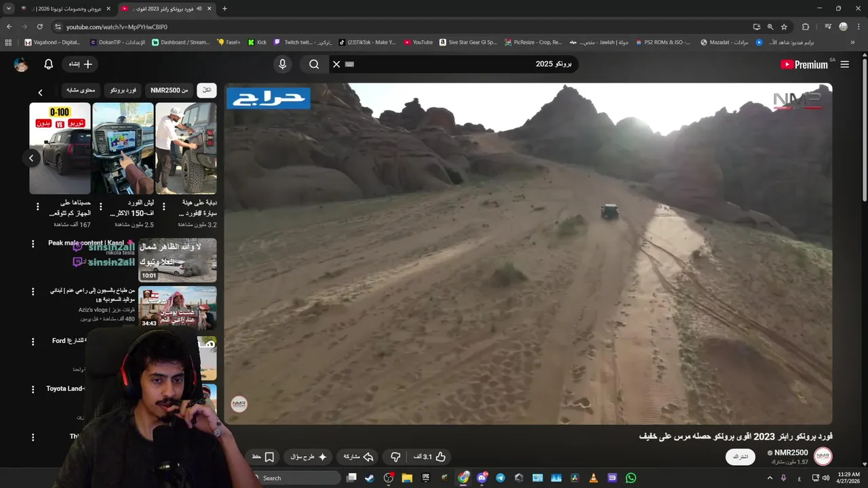
Task: Open the Ford F-150 screen Shorts thumbnail
Action: tap(123, 148)
